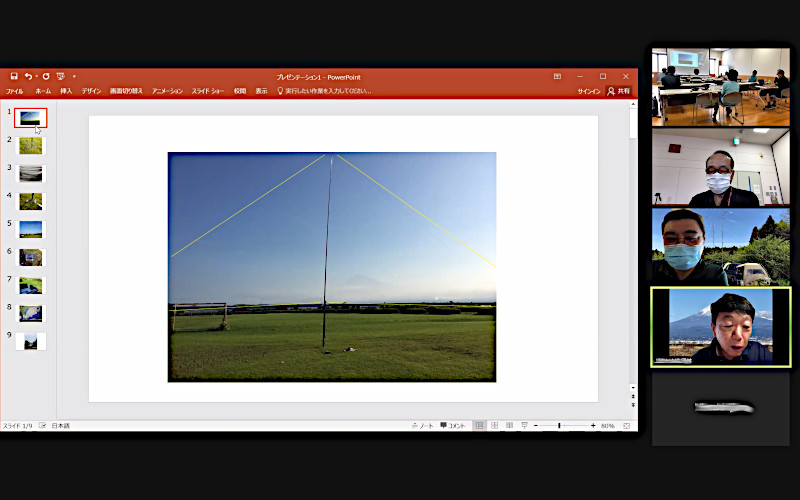Viewport: 800px width, 500px height.
Task: Select slide 3 thumbnail
Action: click(x=32, y=173)
